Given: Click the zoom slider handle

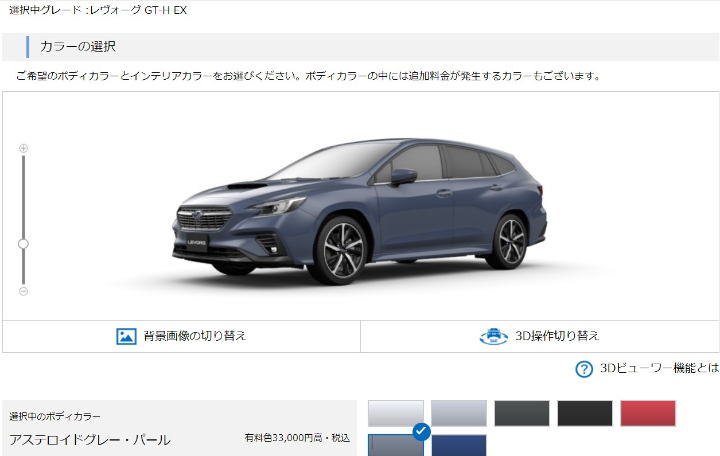Looking at the screenshot, I should (23, 244).
